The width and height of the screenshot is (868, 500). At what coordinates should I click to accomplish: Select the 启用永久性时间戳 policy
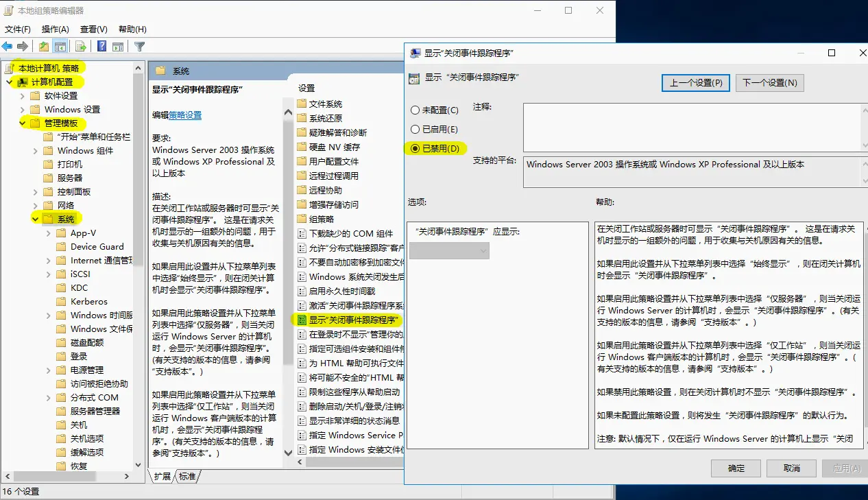click(x=342, y=291)
